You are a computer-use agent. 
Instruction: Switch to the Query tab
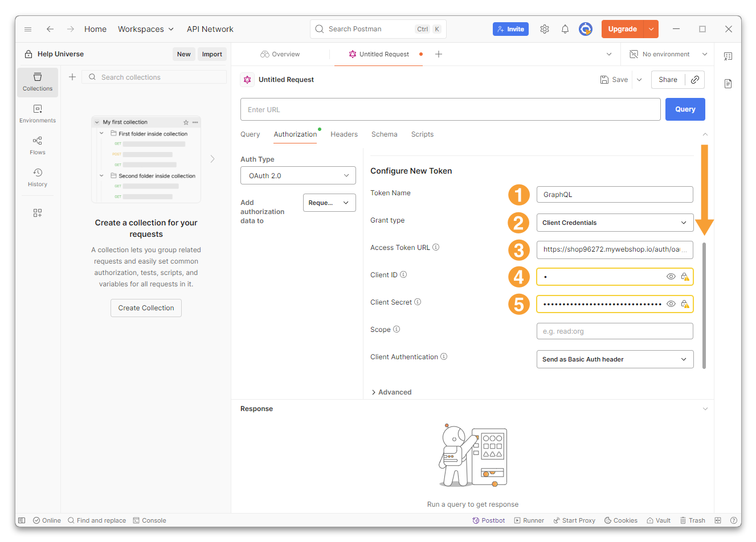tap(250, 134)
